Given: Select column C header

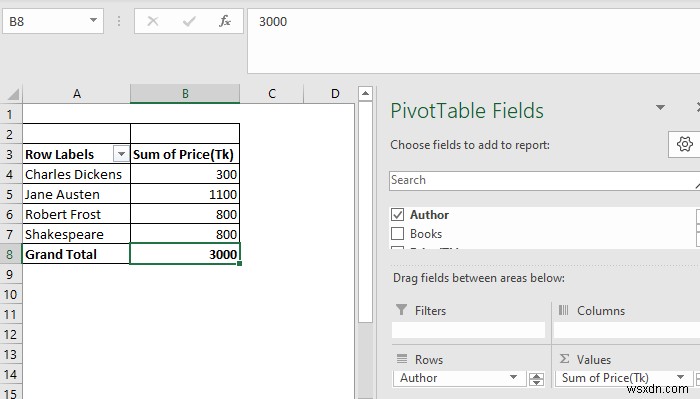Looking at the screenshot, I should click(x=271, y=94).
